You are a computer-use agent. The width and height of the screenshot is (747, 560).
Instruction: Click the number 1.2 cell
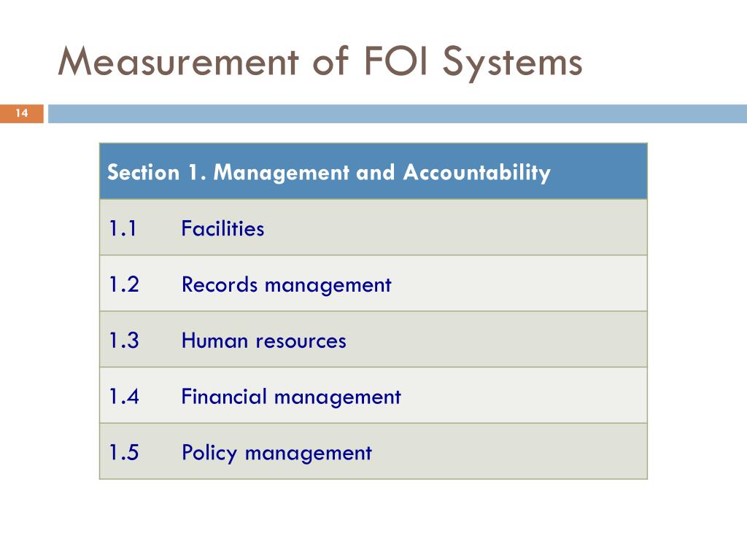pos(124,284)
